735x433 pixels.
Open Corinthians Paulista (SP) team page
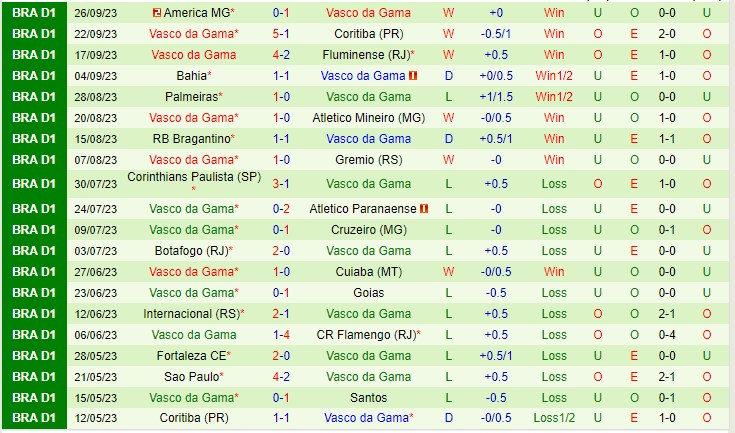click(194, 177)
